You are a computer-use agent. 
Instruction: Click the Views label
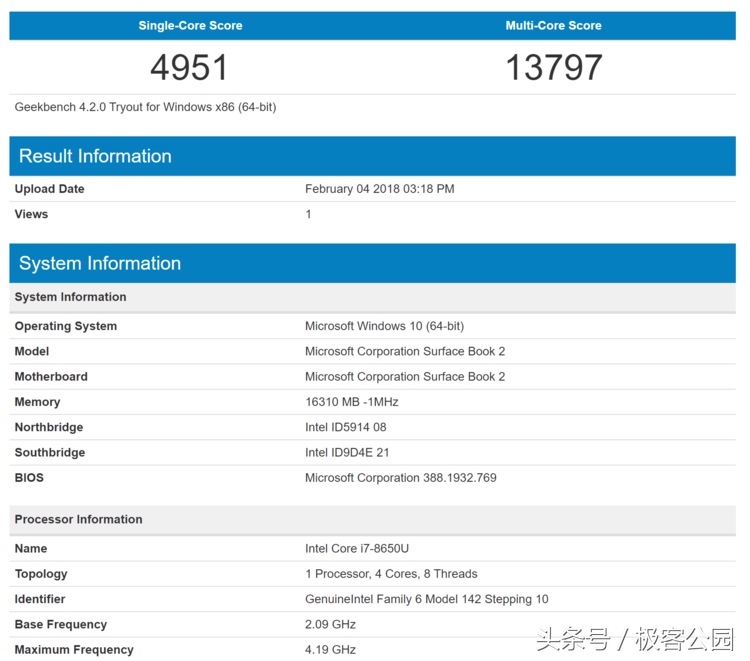pos(31,214)
